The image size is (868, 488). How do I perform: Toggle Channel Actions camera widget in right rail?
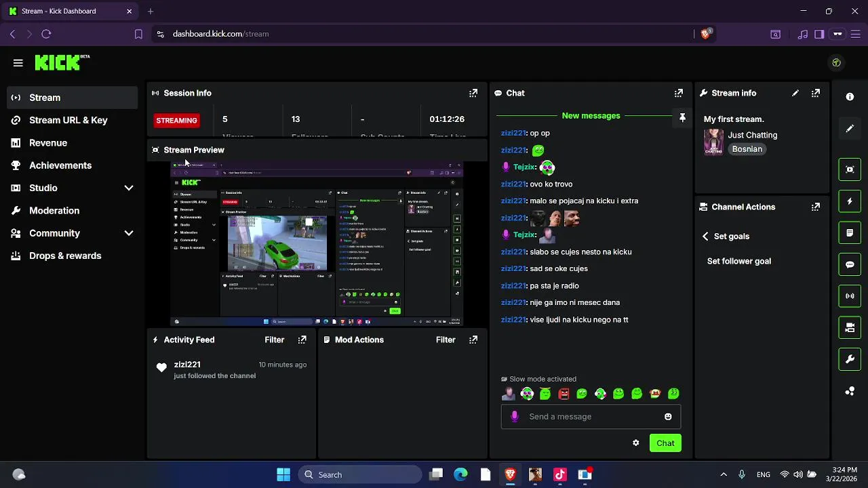click(x=850, y=327)
